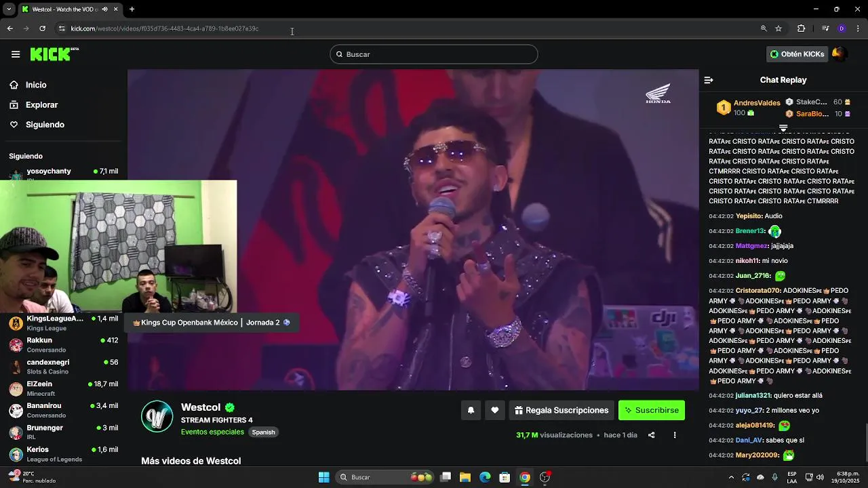This screenshot has height=488, width=868.
Task: Open Microsoft Store from taskbar
Action: click(x=505, y=477)
